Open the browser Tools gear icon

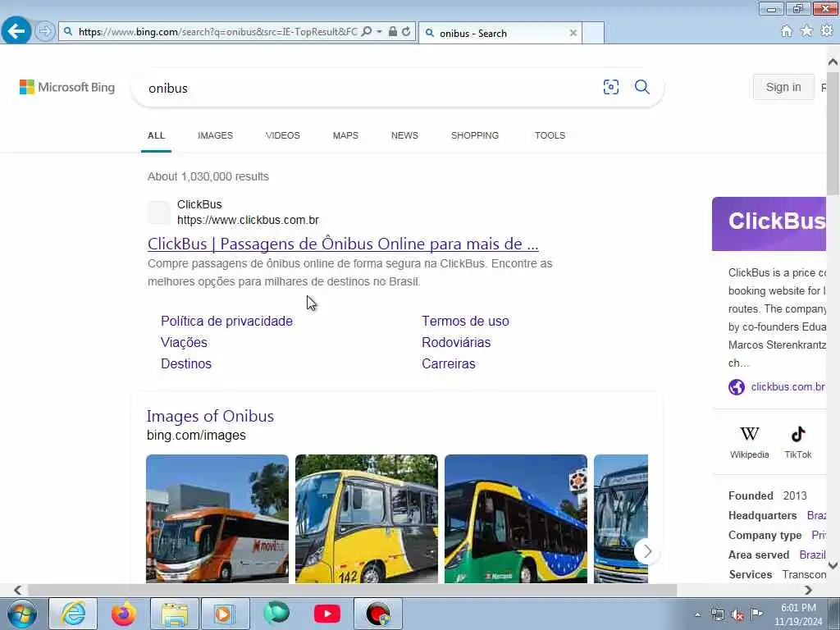(827, 31)
